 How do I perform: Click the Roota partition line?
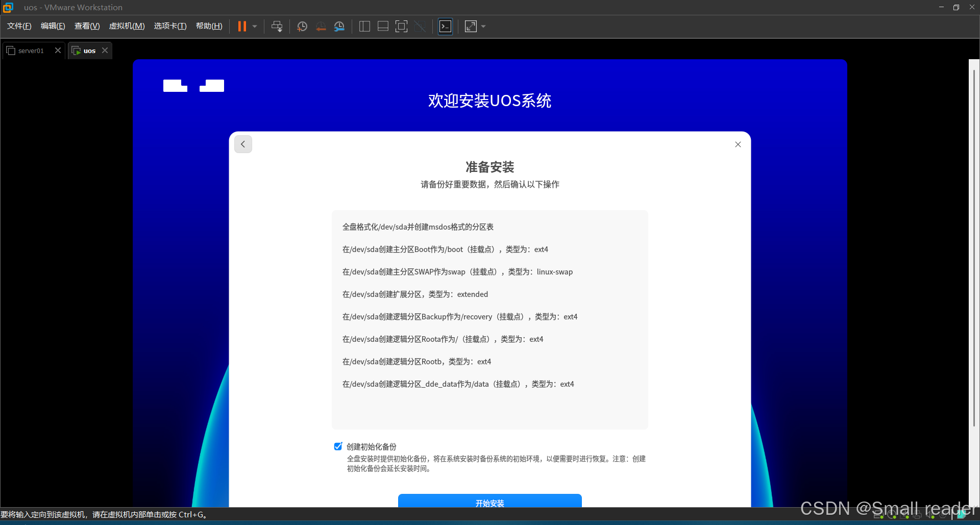click(443, 339)
